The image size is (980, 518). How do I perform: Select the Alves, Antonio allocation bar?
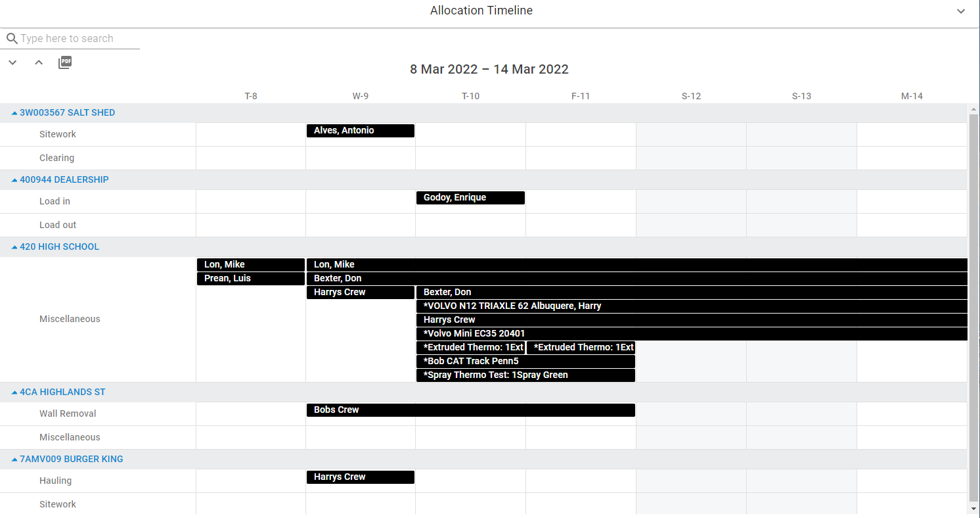tap(360, 131)
